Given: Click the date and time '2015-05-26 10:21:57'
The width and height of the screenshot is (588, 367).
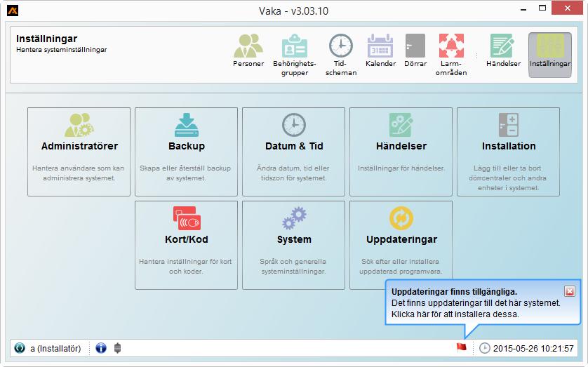Looking at the screenshot, I should pos(533,348).
